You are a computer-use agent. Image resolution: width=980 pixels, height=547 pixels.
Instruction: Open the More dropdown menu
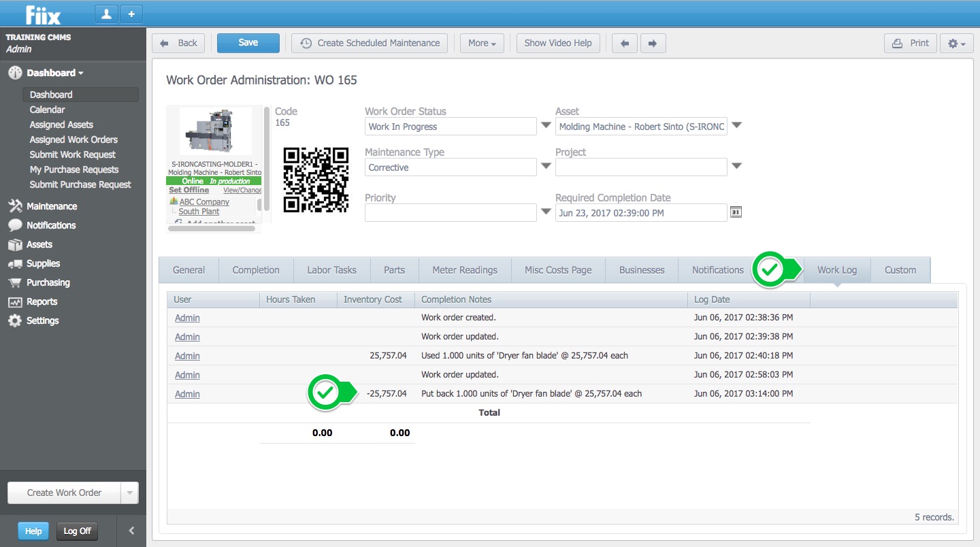pos(482,43)
